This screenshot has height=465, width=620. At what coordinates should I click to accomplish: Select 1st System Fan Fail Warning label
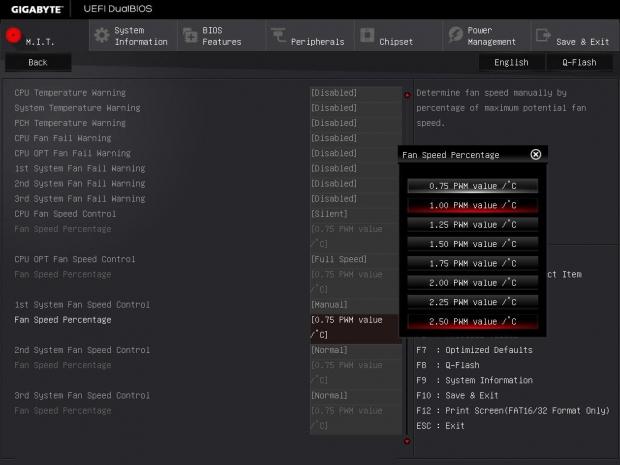(80, 168)
